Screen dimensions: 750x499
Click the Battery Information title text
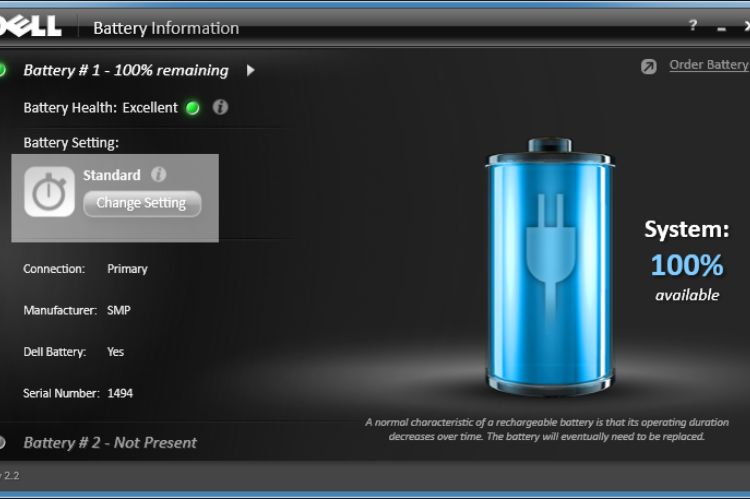click(x=166, y=28)
